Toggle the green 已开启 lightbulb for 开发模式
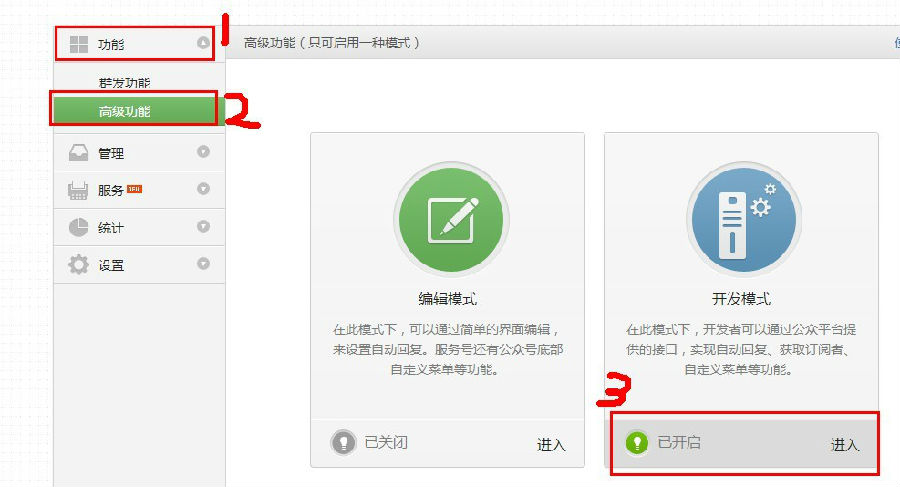900x487 pixels. click(637, 443)
